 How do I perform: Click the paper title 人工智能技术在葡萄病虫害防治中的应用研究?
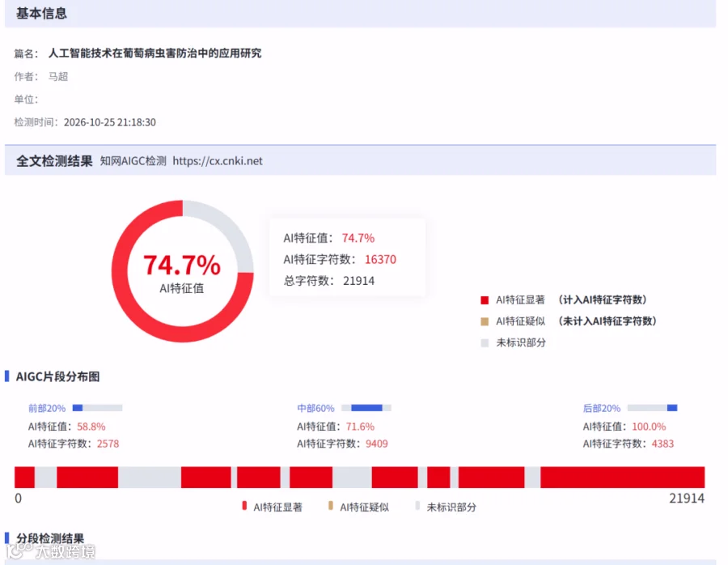coord(154,53)
